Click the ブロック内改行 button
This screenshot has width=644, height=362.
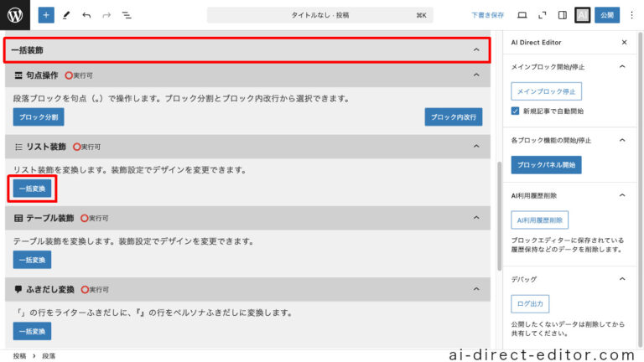(x=454, y=117)
